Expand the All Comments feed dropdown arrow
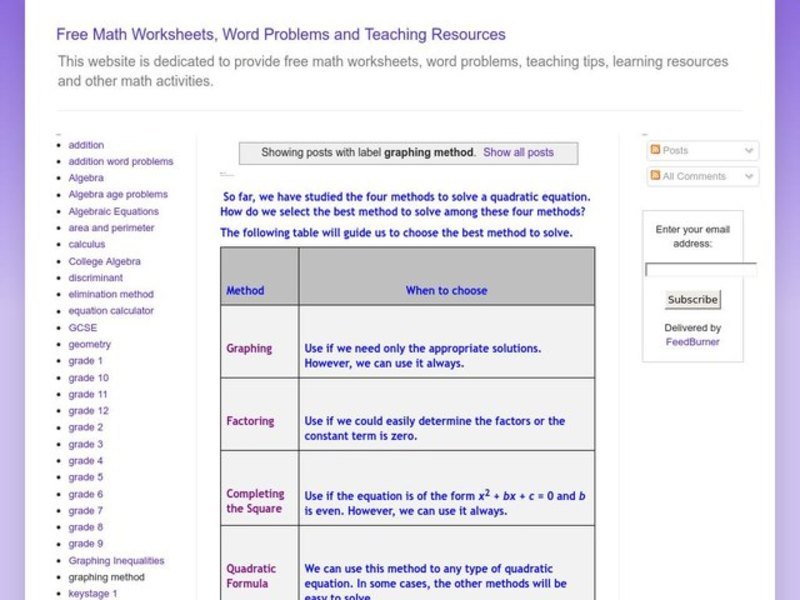The image size is (800, 600). (x=749, y=176)
